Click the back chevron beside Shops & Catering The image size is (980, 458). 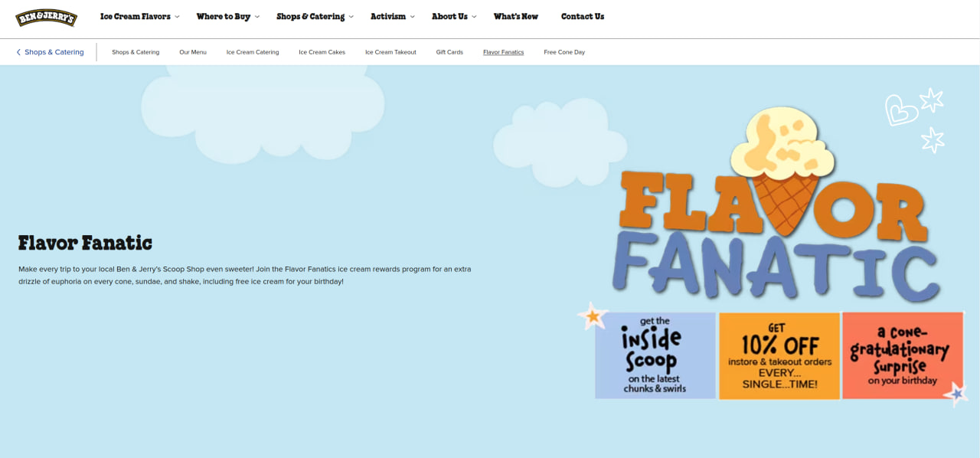(18, 52)
